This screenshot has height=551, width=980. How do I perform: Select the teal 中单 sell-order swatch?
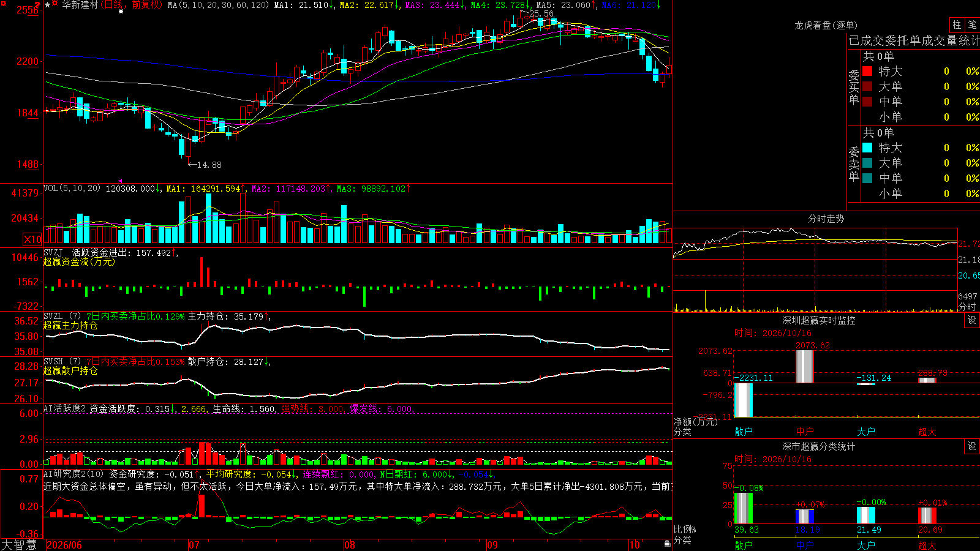[x=867, y=178]
